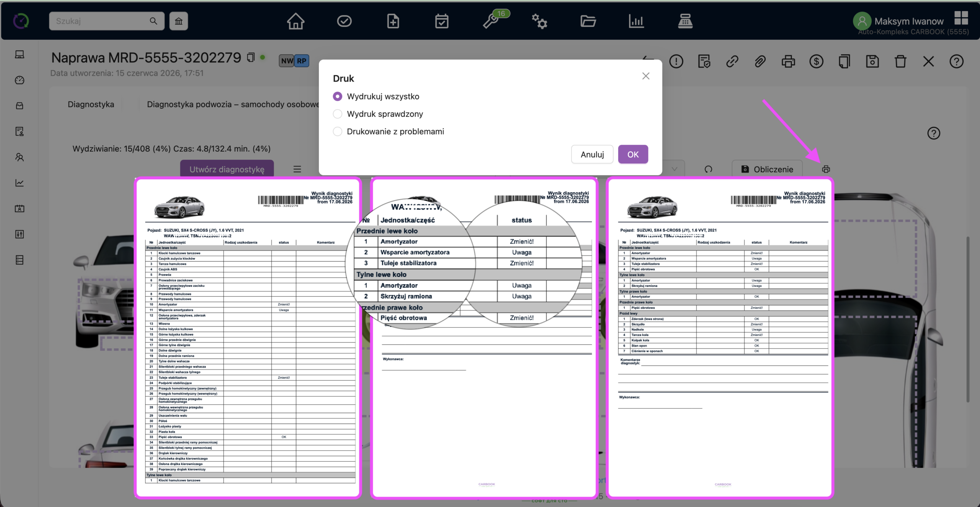Open the hamburger menu beside Utwórz diagnostykę
The height and width of the screenshot is (507, 980).
click(297, 169)
